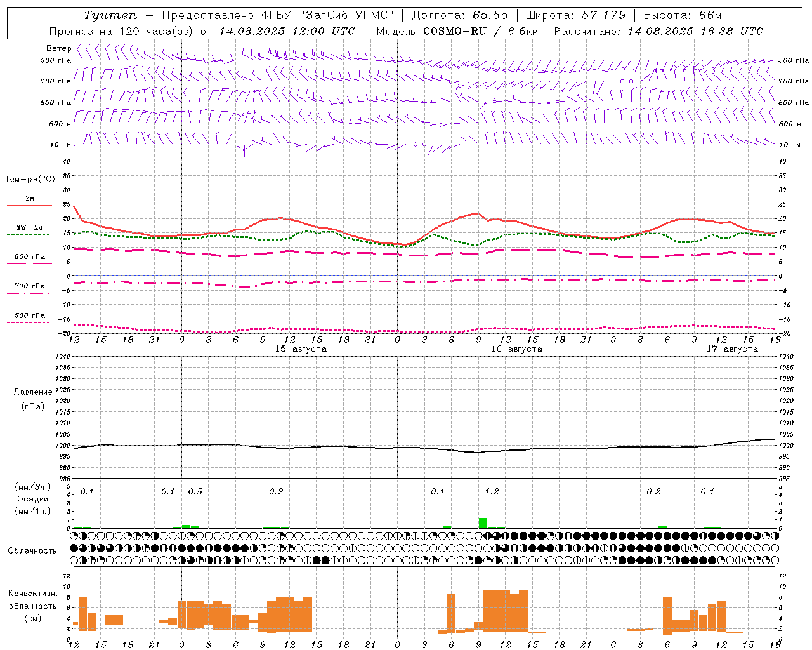
Task: Click '40' at top of left temperature axis
Action: 67,161
